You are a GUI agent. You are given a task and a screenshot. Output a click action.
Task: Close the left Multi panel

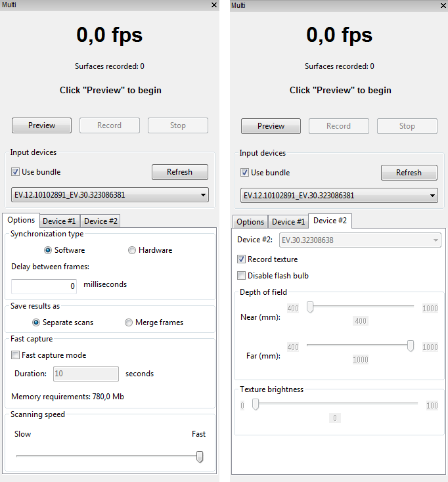pos(213,5)
